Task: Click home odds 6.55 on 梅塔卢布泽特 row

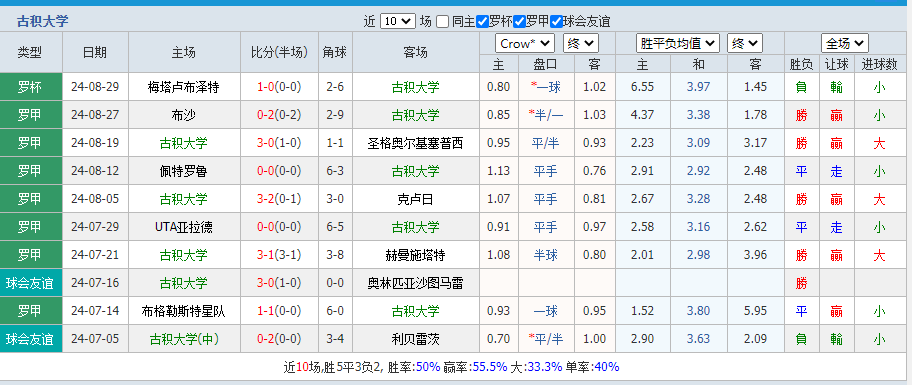Action: [x=642, y=87]
